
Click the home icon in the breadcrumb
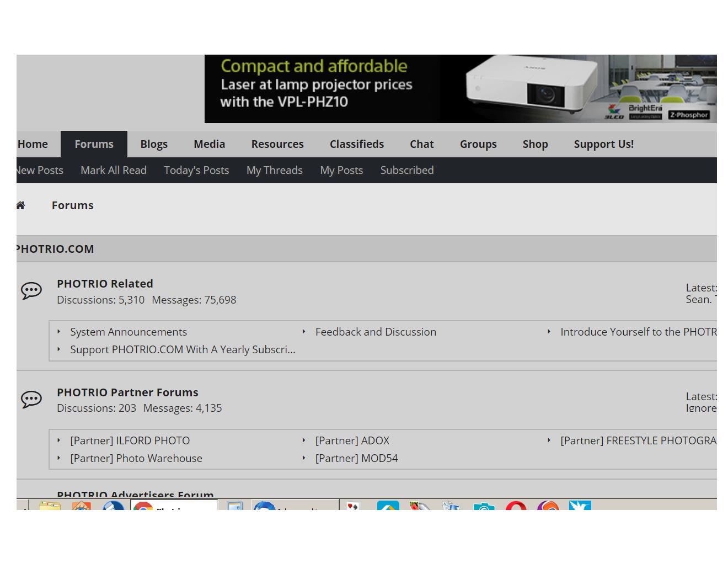pyautogui.click(x=20, y=205)
